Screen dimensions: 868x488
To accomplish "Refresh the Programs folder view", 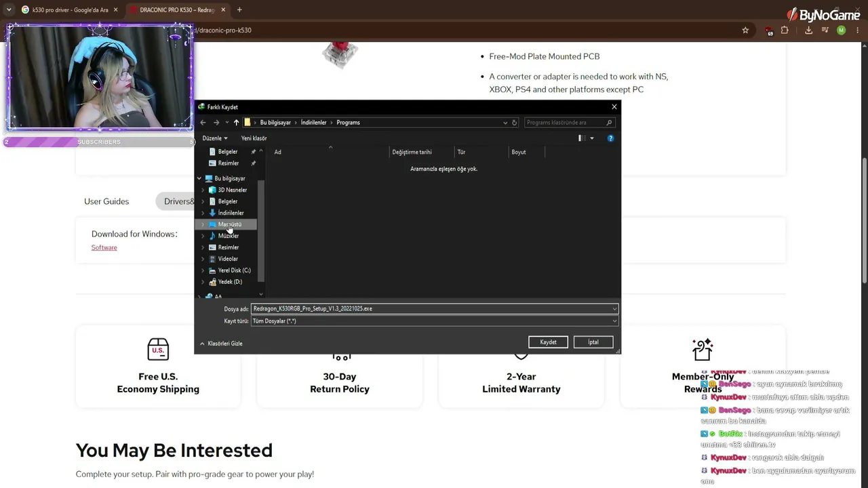I will click(x=515, y=123).
